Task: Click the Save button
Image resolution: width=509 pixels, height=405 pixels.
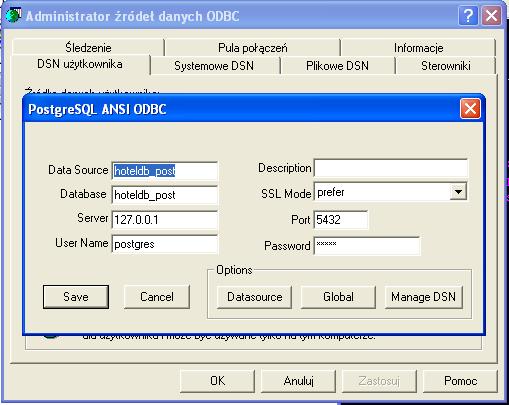Action: (x=76, y=297)
